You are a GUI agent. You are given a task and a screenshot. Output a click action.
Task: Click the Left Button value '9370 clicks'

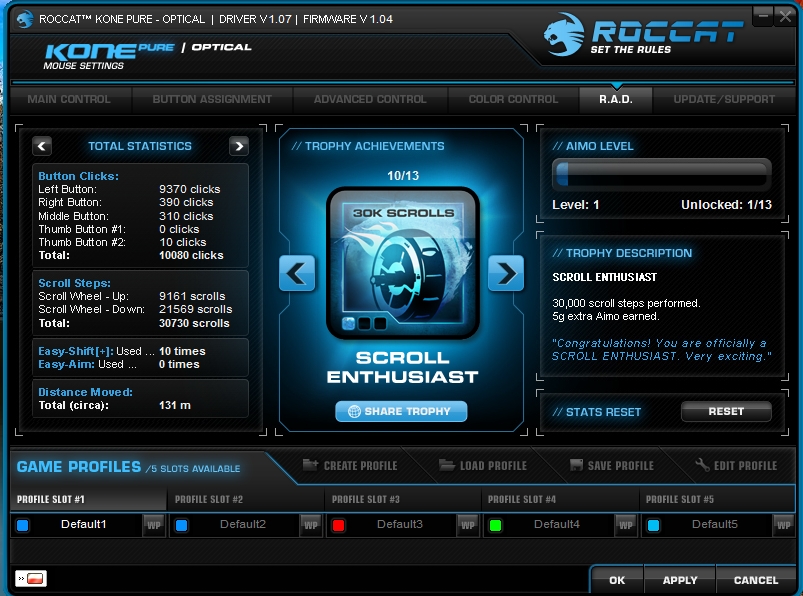[x=189, y=189]
